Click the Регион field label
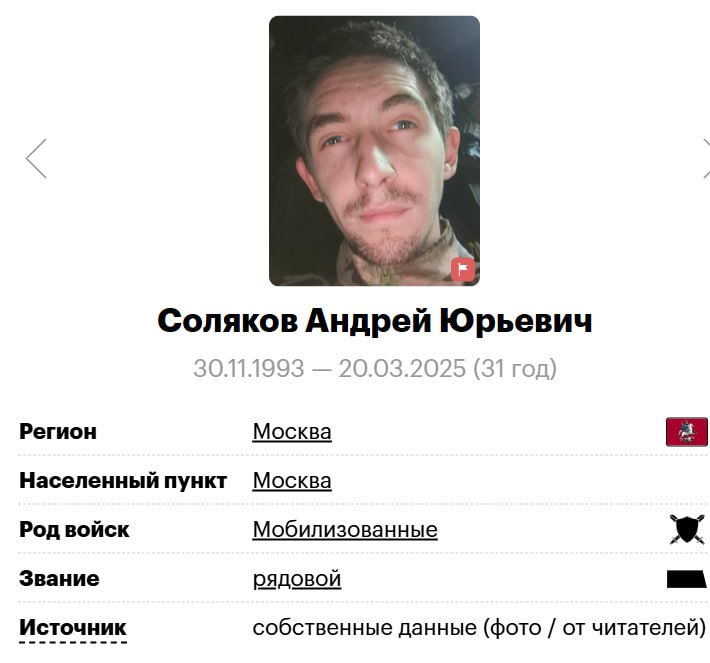The height and width of the screenshot is (663, 710). pyautogui.click(x=58, y=432)
